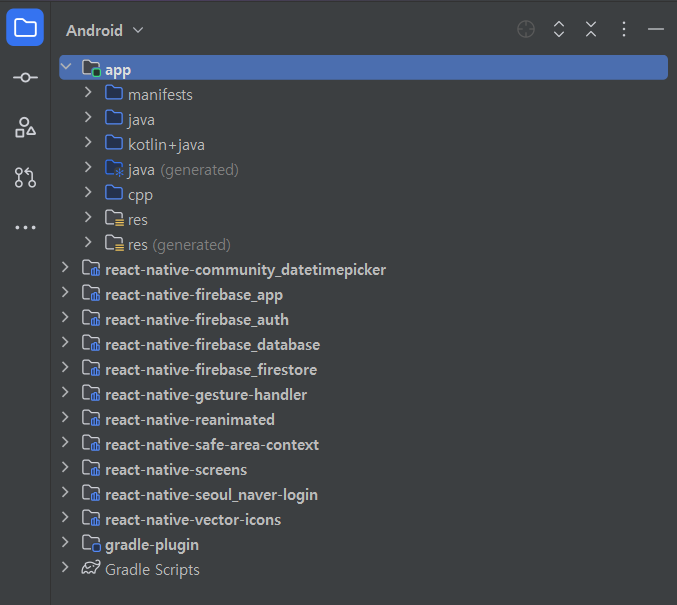The image size is (677, 605).
Task: Select the app module icon
Action: coord(91,68)
